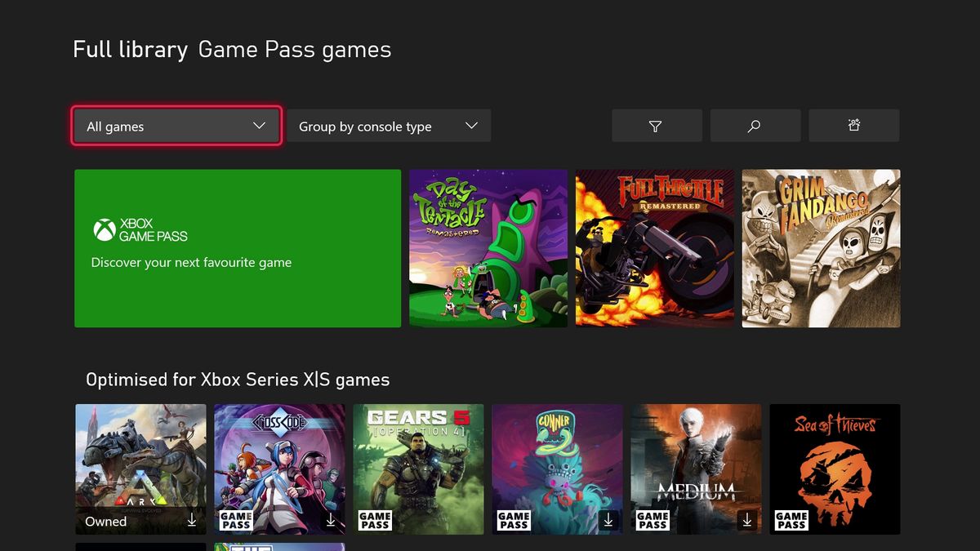Switch to the Full library tab
Screen dimensions: 980x551
click(x=130, y=49)
